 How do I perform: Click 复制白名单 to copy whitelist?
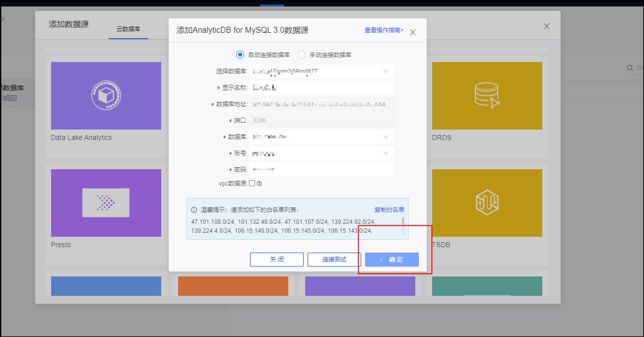tap(389, 209)
